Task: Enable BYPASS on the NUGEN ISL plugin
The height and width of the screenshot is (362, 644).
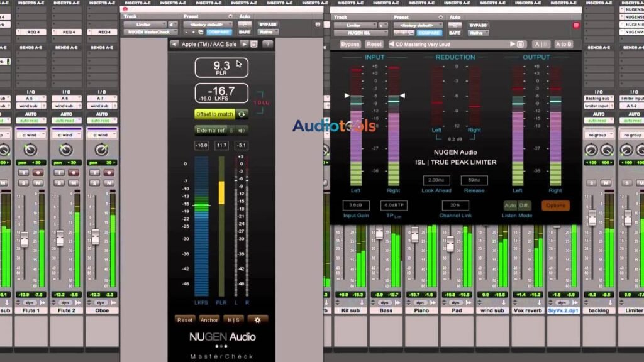Action: (478, 25)
